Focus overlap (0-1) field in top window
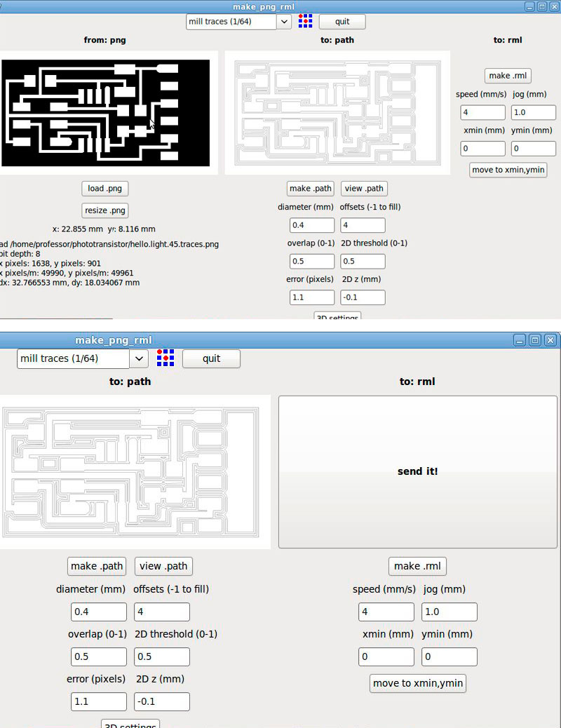The image size is (561, 728). click(312, 262)
